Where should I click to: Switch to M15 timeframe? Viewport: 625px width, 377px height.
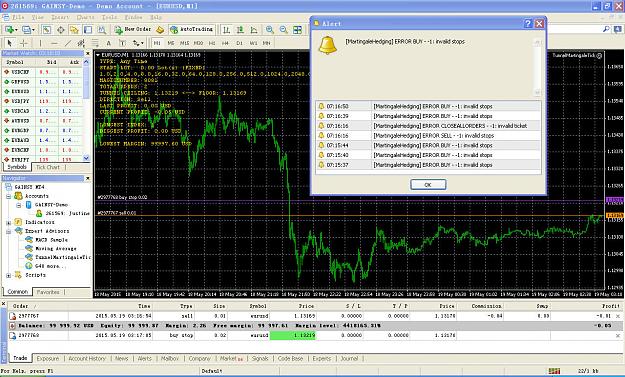[184, 43]
